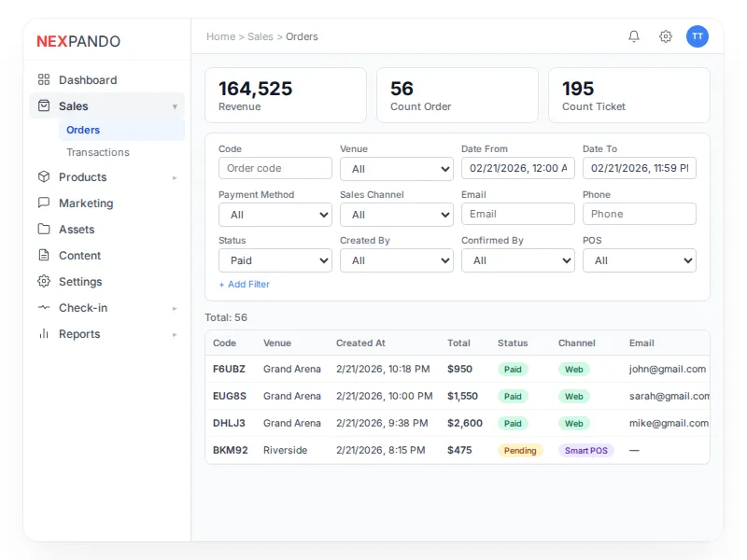Focus the Email filter input
The image size is (747, 560).
coord(518,214)
